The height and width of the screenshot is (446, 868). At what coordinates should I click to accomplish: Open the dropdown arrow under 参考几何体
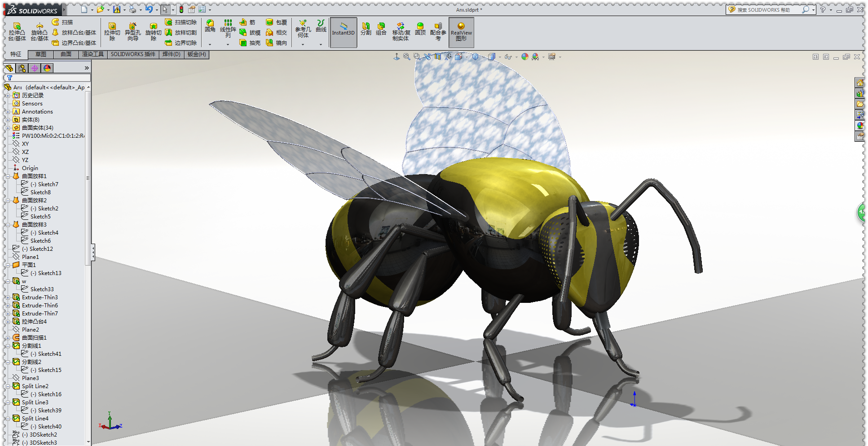click(303, 44)
